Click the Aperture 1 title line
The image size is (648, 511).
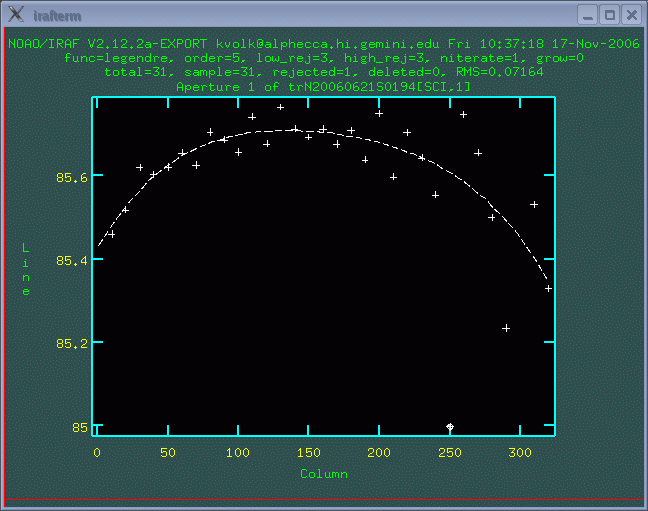tap(324, 86)
